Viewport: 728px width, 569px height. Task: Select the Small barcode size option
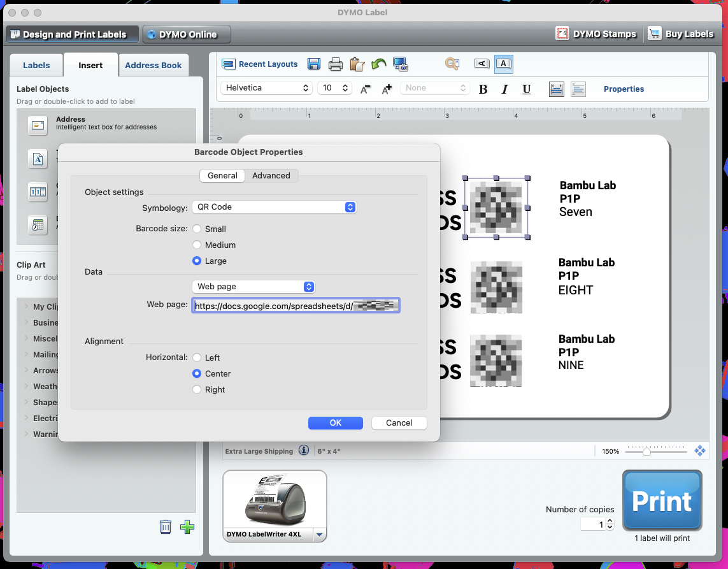[x=197, y=229]
